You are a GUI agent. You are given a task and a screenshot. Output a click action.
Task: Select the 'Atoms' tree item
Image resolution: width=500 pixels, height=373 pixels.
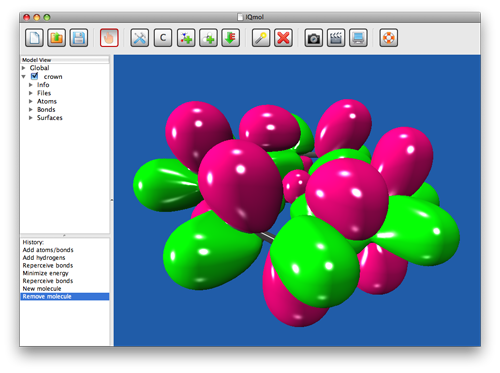[47, 101]
